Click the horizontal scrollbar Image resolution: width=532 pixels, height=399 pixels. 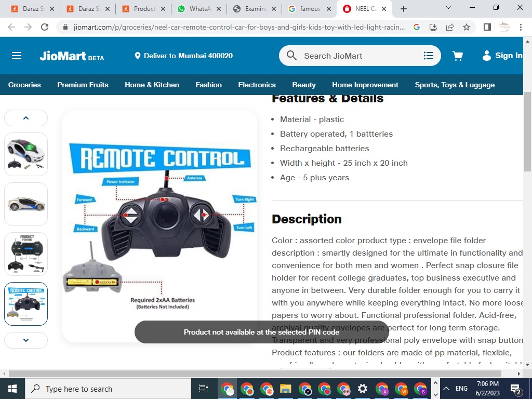click(255, 374)
